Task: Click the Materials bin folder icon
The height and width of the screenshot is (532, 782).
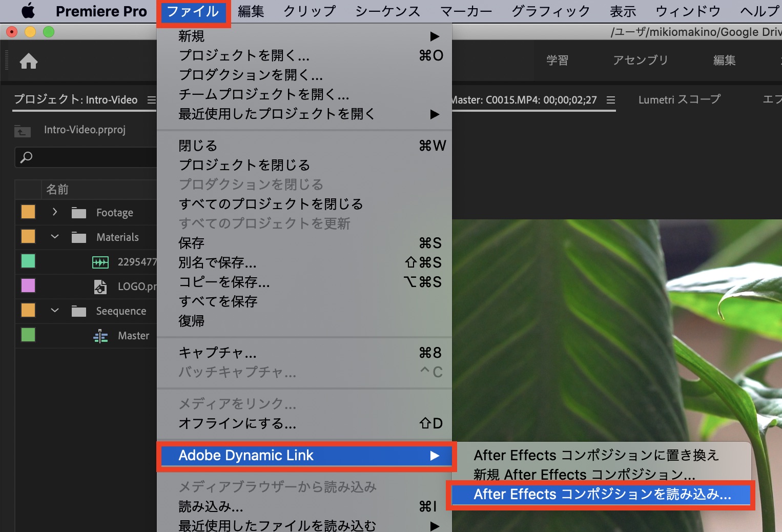Action: 79,237
